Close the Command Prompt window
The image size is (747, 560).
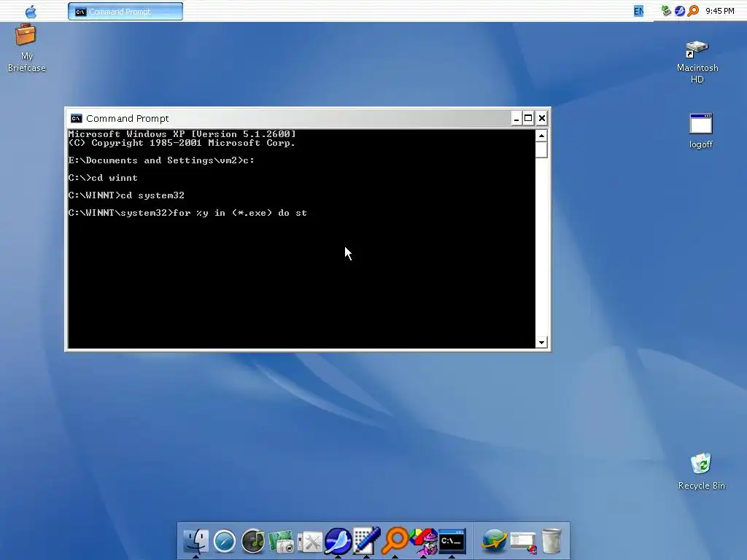pyautogui.click(x=542, y=119)
